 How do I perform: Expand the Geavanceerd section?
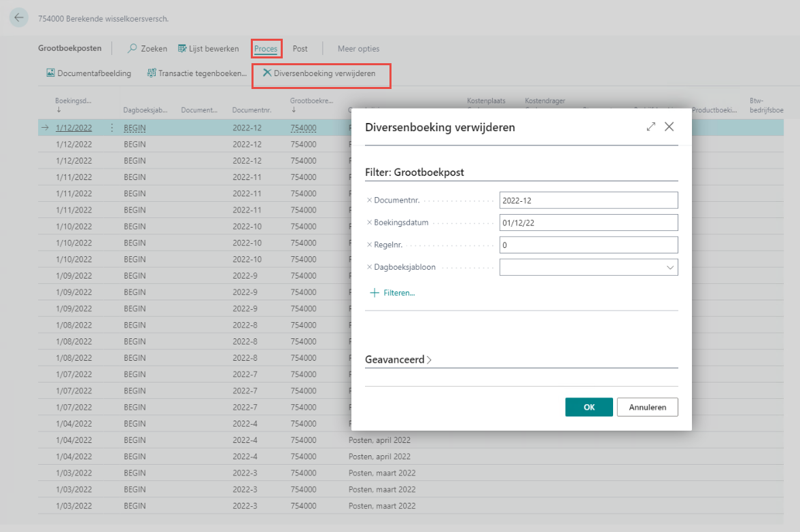(x=398, y=359)
